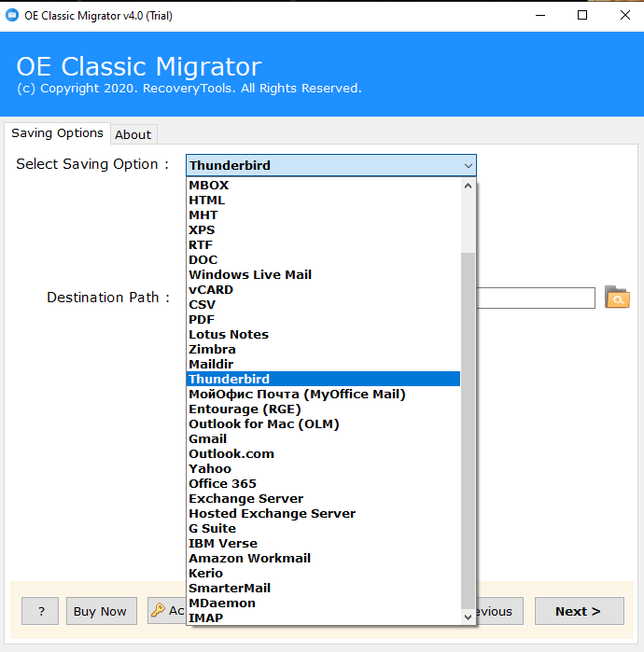
Task: Click the OE Classic Migrator title bar icon
Action: pos(12,15)
